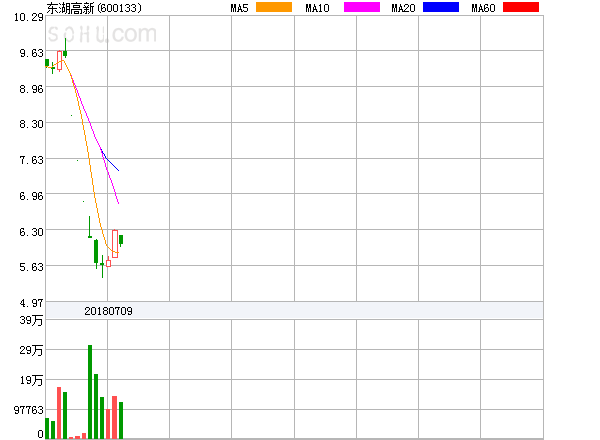
Task: Click the 19万 volume axis label
Action: pos(31,380)
